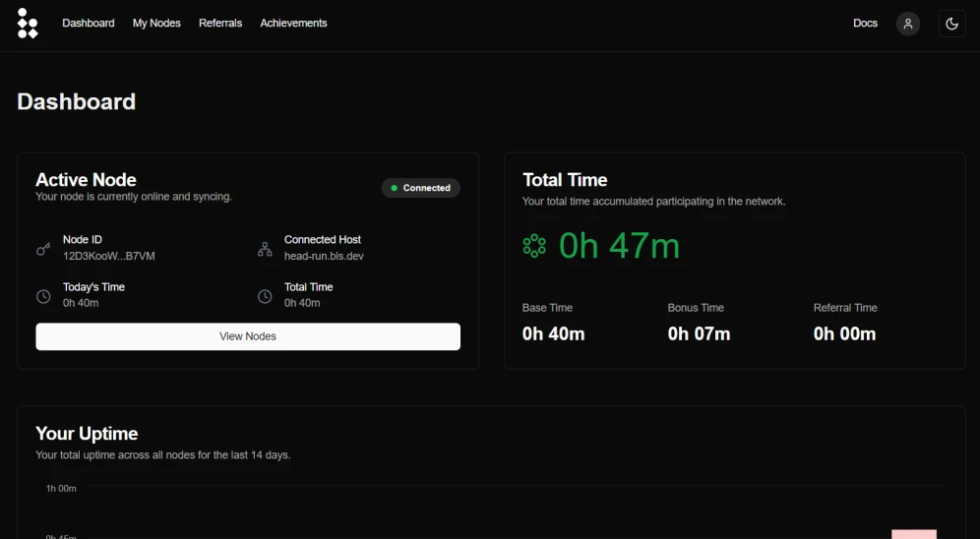Click the green flower icon beside 0h 47m
980x539 pixels.
click(534, 246)
